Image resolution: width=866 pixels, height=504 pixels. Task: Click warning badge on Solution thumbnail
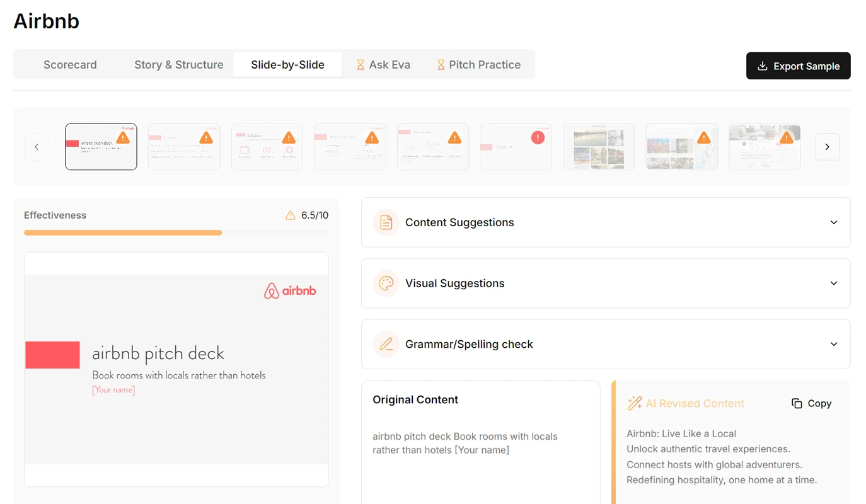(289, 137)
